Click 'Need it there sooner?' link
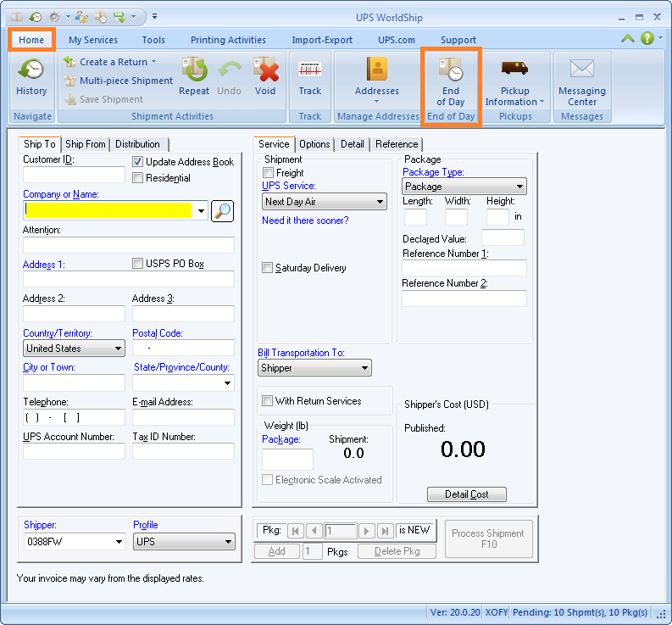The width and height of the screenshot is (672, 625). [305, 220]
